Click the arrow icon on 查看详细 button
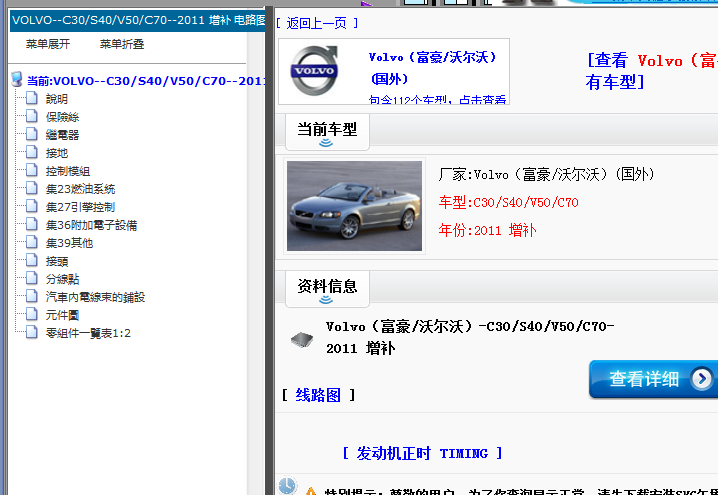This screenshot has width=718, height=495. click(702, 379)
